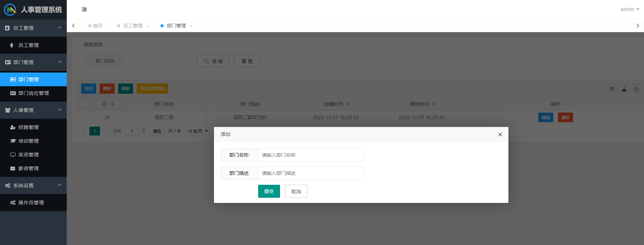This screenshot has width=644, height=245.
Task: Go to previous page arrow
Action: point(83,131)
